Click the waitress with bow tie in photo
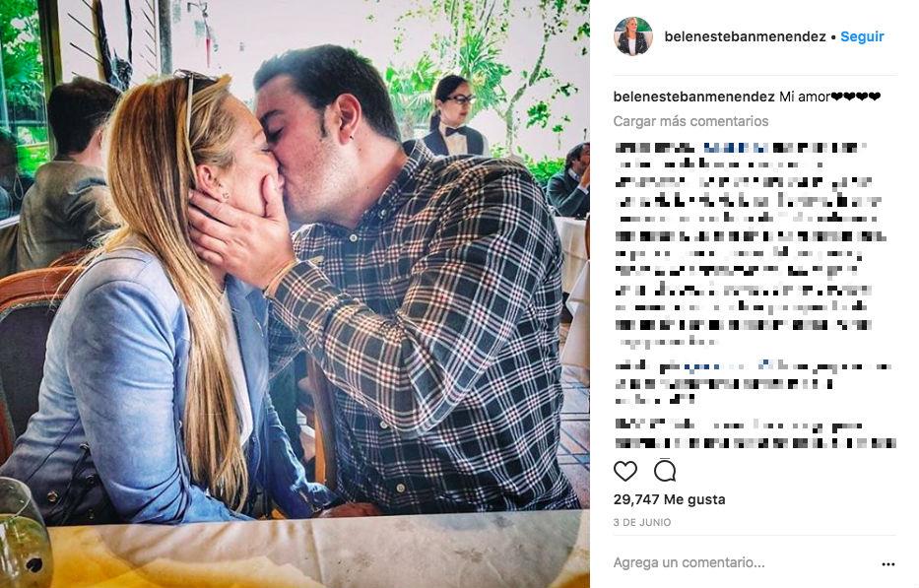This screenshot has height=588, width=919. click(x=454, y=115)
